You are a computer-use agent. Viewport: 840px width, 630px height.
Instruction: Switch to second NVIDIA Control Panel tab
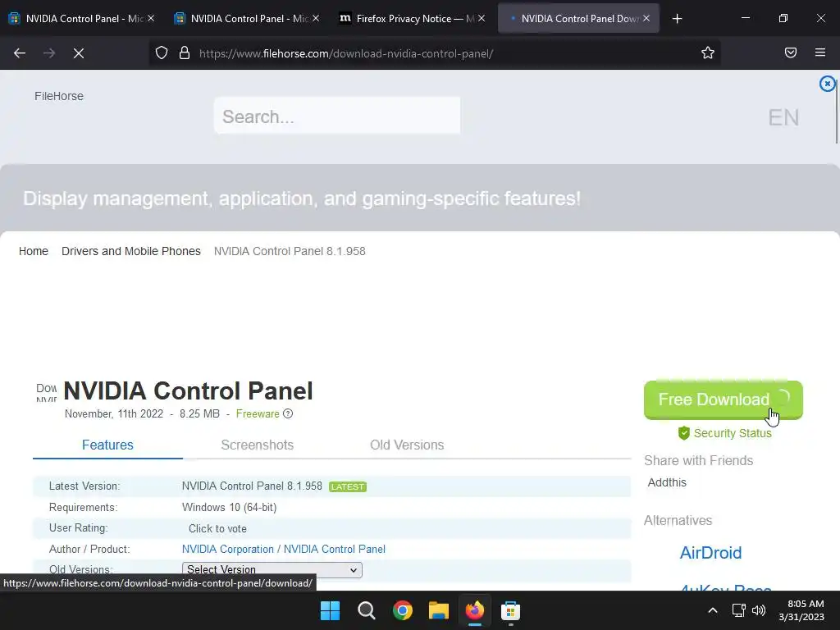[246, 18]
